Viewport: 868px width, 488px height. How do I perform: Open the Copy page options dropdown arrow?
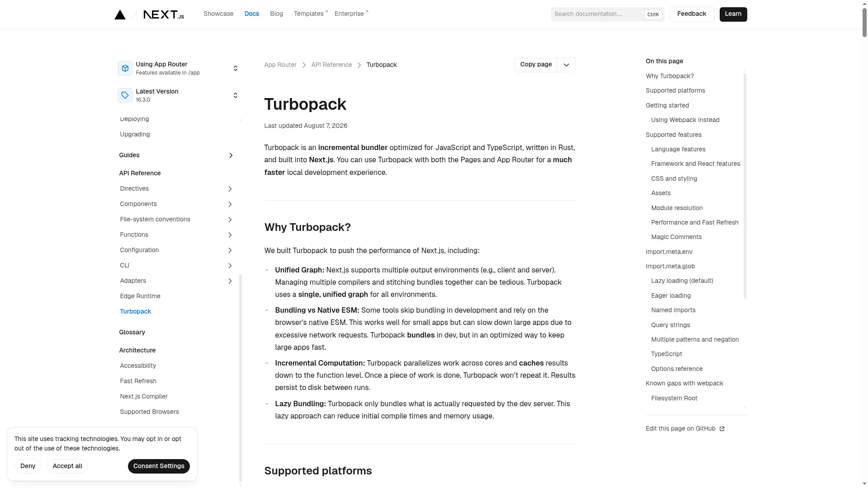566,65
